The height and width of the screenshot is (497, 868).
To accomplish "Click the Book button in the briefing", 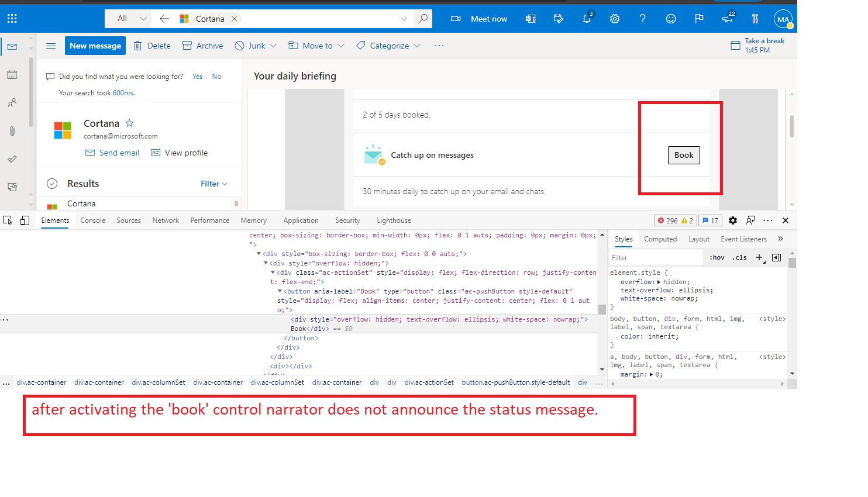I will [x=684, y=155].
